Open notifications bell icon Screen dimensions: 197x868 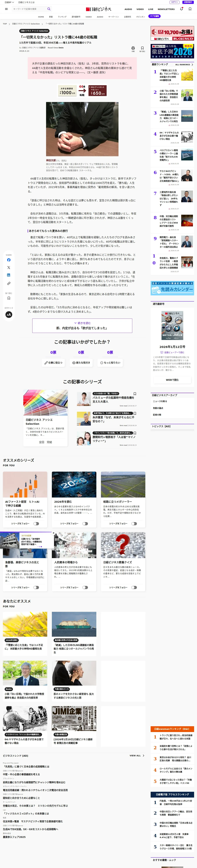tap(182, 9)
